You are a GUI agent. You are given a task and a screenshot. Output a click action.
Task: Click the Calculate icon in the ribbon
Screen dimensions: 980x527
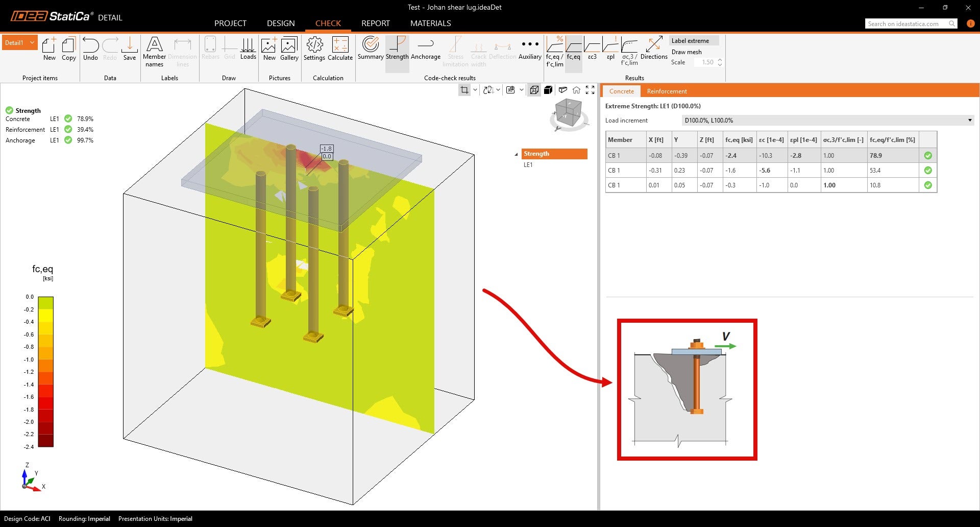pos(340,49)
